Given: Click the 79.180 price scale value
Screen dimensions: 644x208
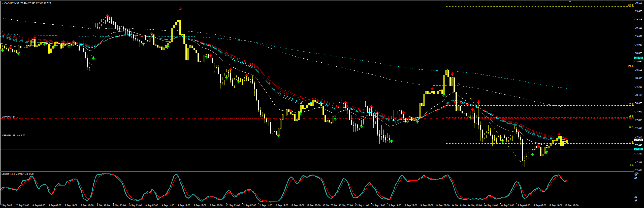Looking at the screenshot, I should click(x=638, y=28).
